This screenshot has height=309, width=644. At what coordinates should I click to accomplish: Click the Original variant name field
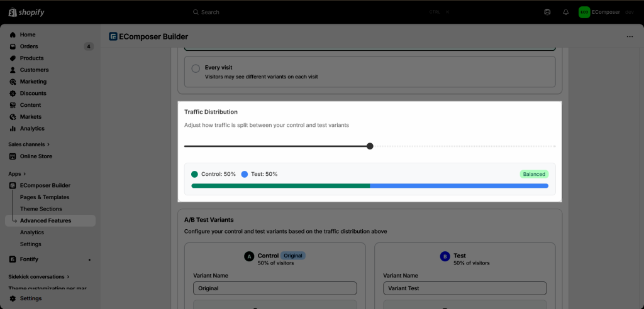coord(275,288)
